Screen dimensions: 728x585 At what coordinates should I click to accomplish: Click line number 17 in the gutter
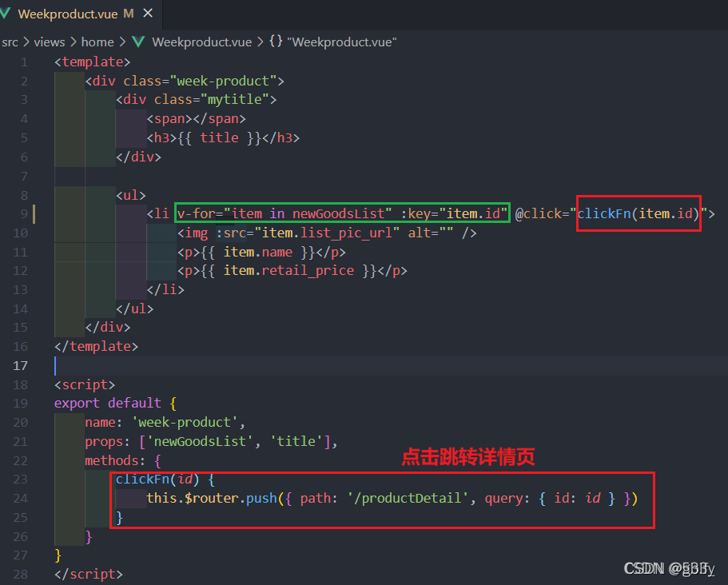(x=20, y=366)
